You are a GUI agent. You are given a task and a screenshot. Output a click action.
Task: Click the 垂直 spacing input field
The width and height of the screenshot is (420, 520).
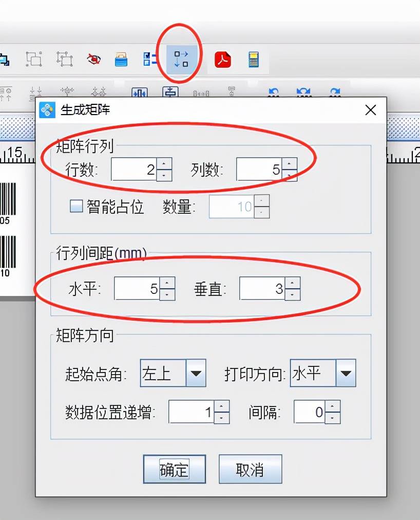point(262,289)
